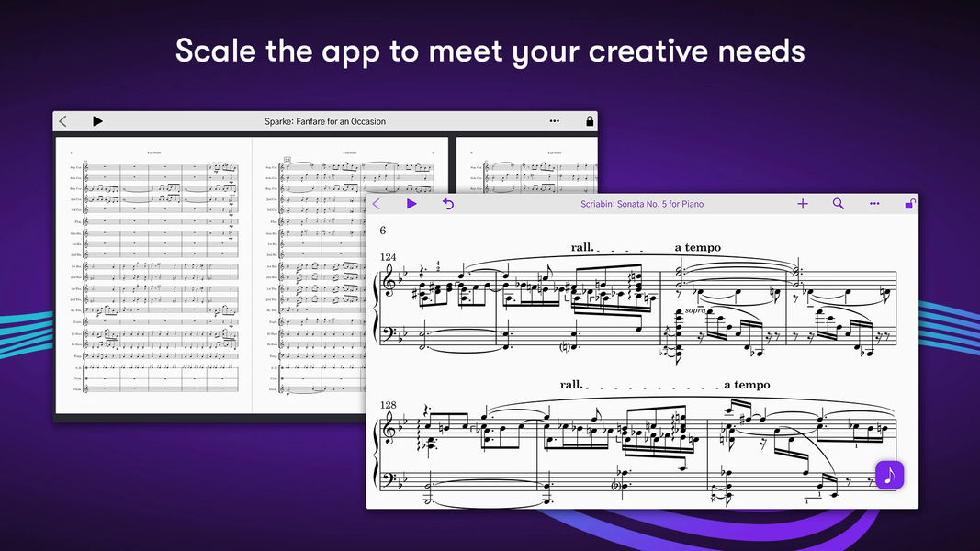
Task: Select the upper 'rall.' marking above bar 124
Action: click(582, 247)
